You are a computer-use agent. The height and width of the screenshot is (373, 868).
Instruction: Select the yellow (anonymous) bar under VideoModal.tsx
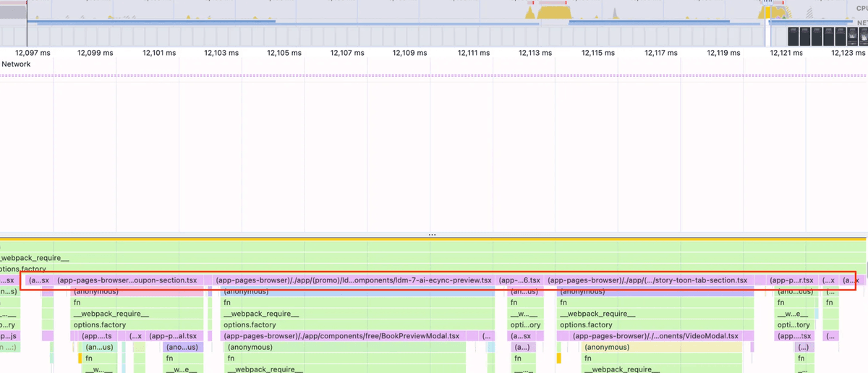662,348
